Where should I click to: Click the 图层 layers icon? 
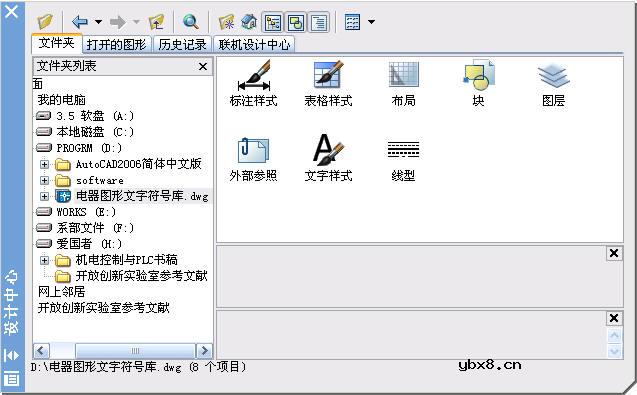[553, 84]
